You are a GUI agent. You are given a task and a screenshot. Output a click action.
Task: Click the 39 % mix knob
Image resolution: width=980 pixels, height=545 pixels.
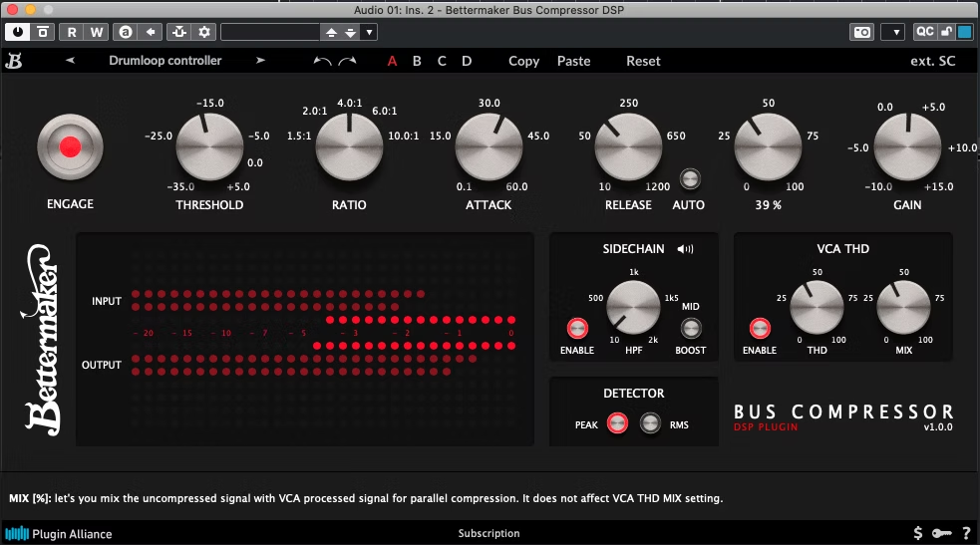click(x=768, y=147)
